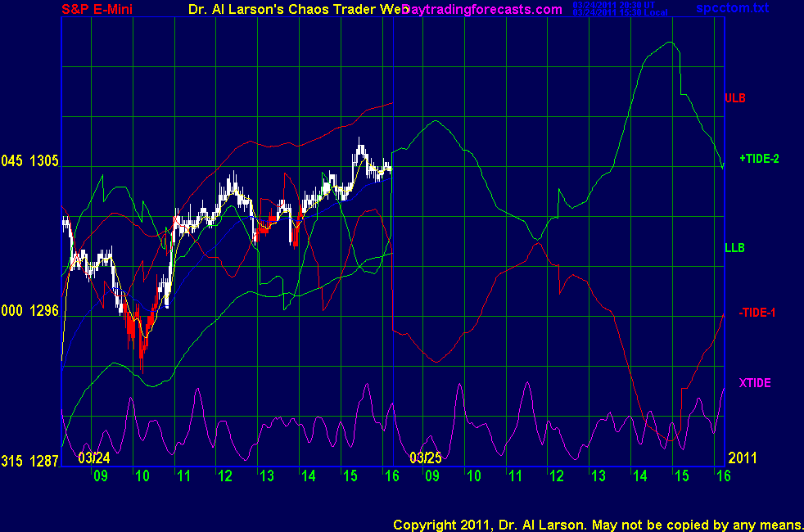This screenshot has height=532, width=804.
Task: Click the 000 1296 price axis label
Action: coord(29,310)
